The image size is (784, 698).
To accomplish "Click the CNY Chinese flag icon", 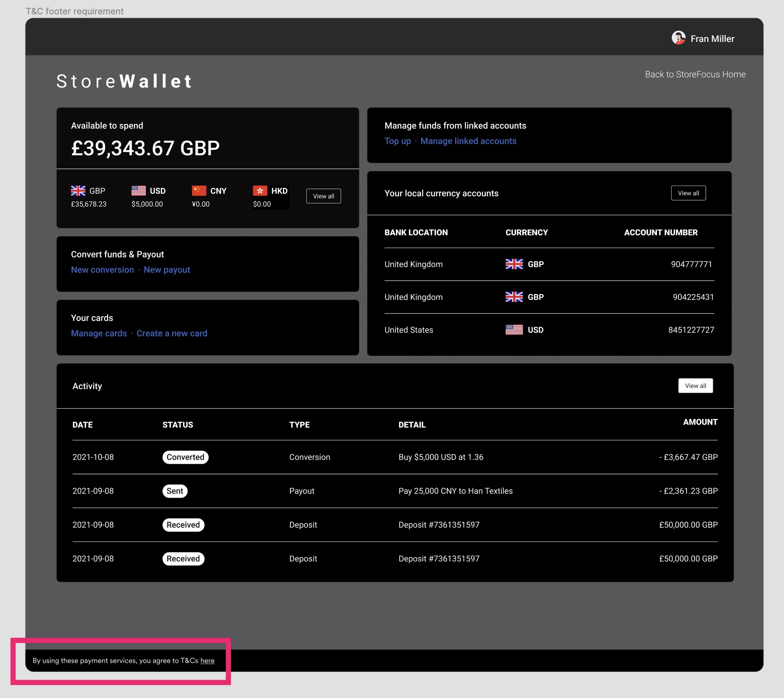I will click(199, 191).
